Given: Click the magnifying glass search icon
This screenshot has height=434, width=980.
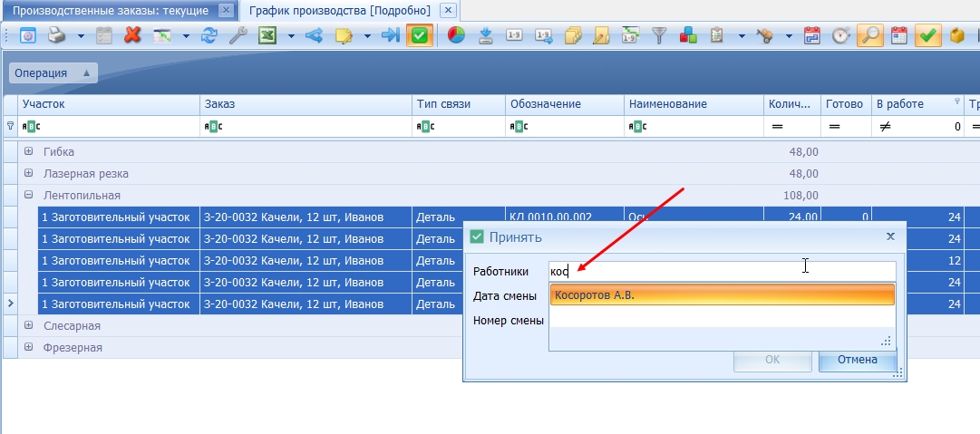Looking at the screenshot, I should [x=869, y=35].
